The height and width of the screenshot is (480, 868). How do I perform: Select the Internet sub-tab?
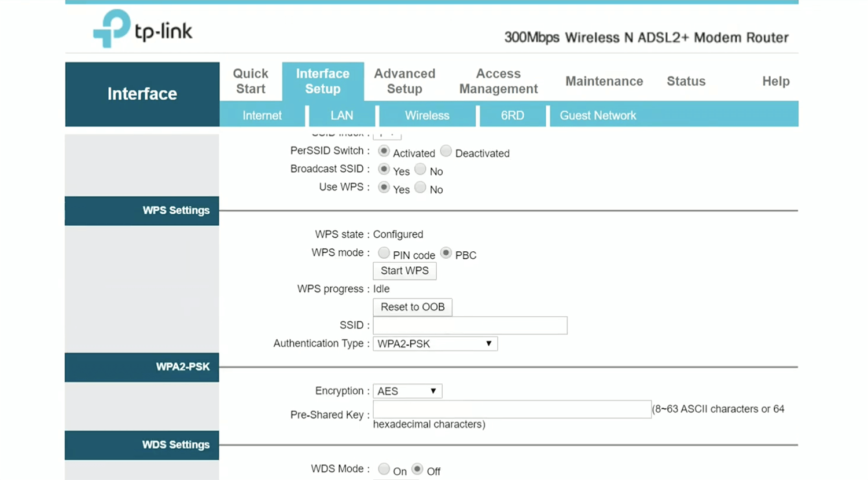262,115
